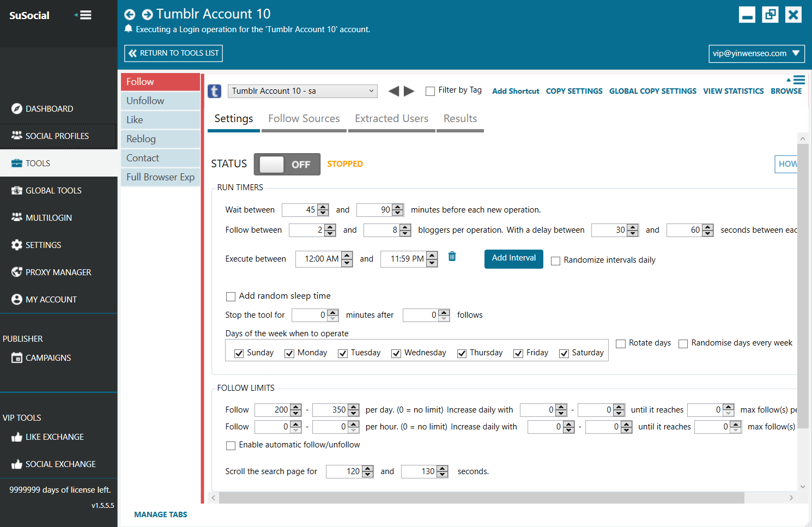The height and width of the screenshot is (527, 812).
Task: Go to previous account with left triangle arrow
Action: [393, 91]
